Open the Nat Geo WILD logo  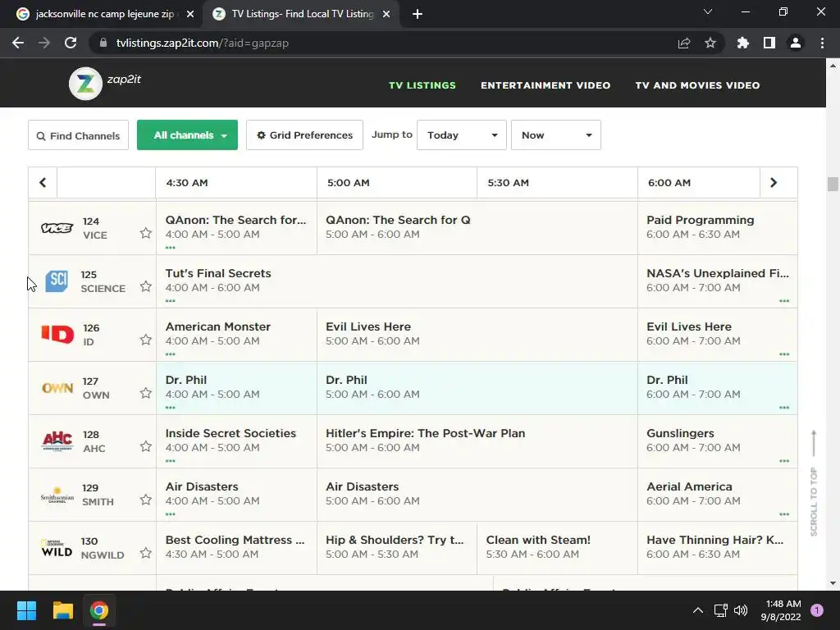[57, 548]
